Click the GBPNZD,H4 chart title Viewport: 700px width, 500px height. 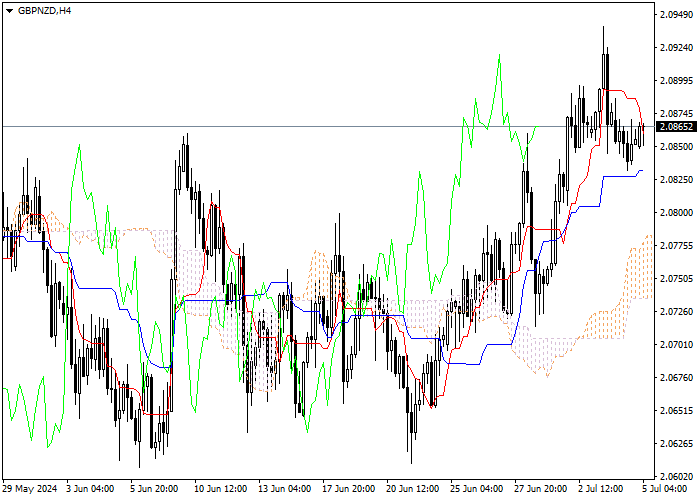coord(44,11)
